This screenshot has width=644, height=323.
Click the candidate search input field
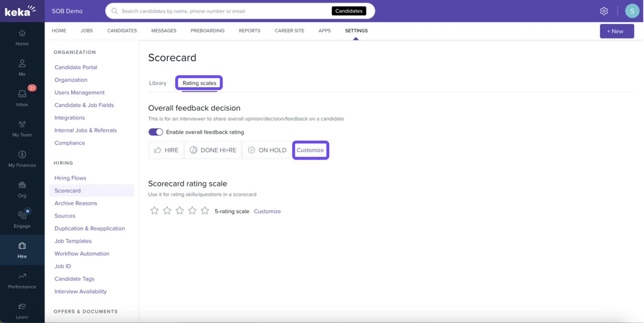click(x=223, y=11)
